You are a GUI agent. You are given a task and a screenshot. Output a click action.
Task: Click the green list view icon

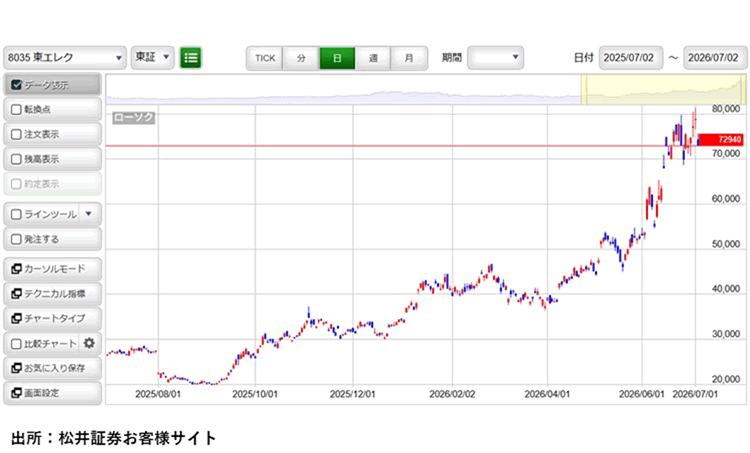190,58
